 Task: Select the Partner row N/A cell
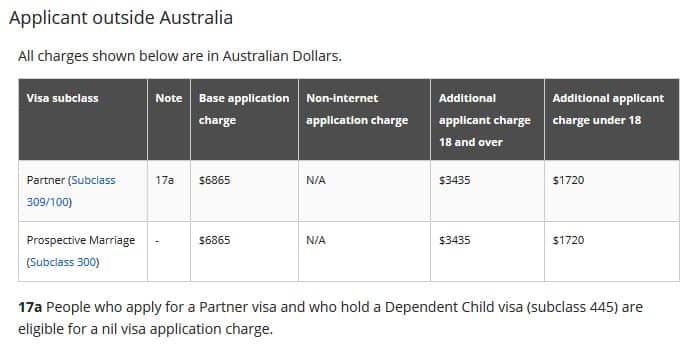click(316, 180)
